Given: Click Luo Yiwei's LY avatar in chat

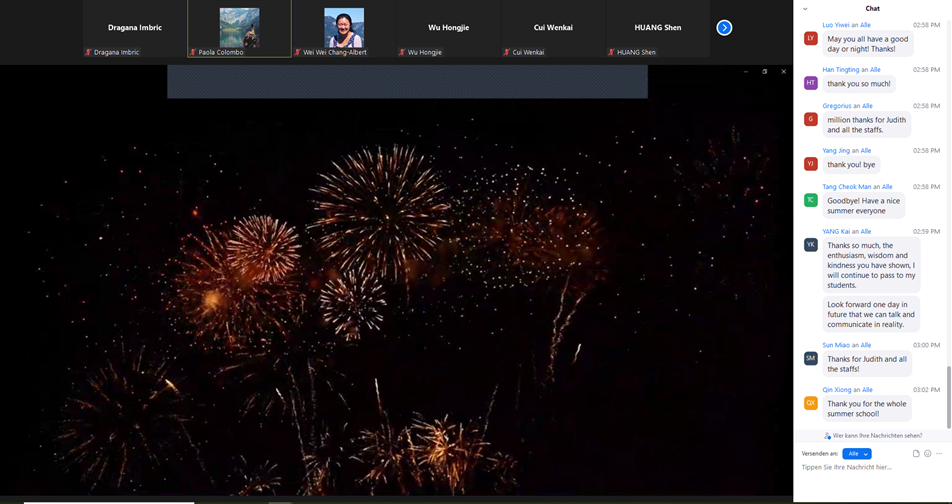Looking at the screenshot, I should (810, 38).
